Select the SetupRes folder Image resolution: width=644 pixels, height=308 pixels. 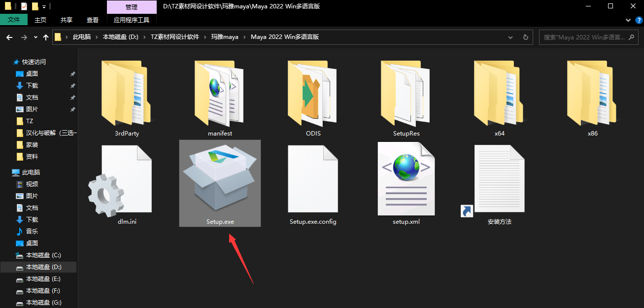pyautogui.click(x=406, y=99)
